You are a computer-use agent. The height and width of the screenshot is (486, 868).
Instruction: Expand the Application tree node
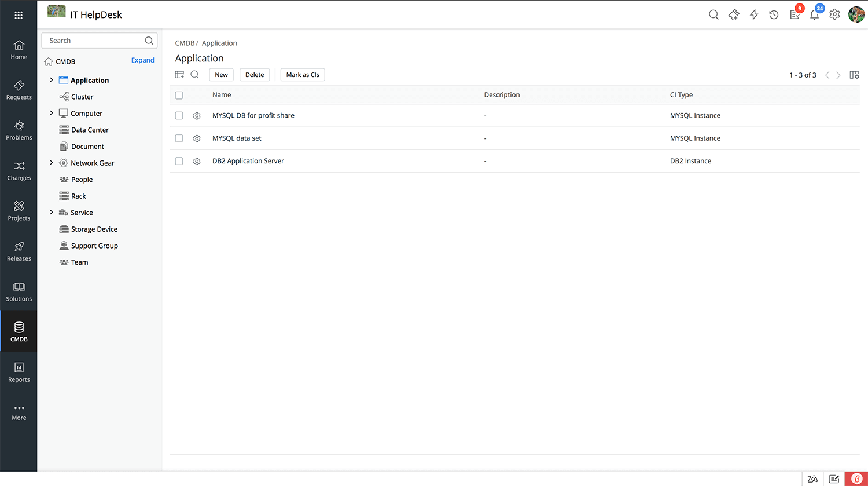[x=52, y=80]
